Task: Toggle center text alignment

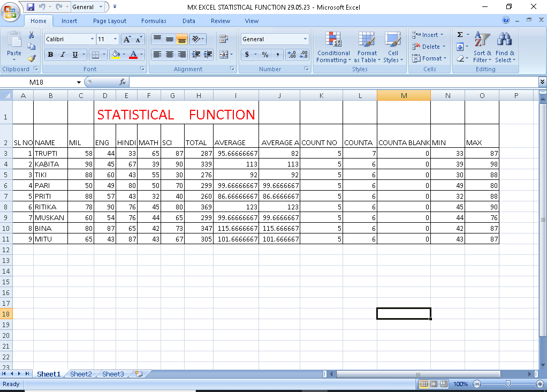Action: click(x=169, y=54)
